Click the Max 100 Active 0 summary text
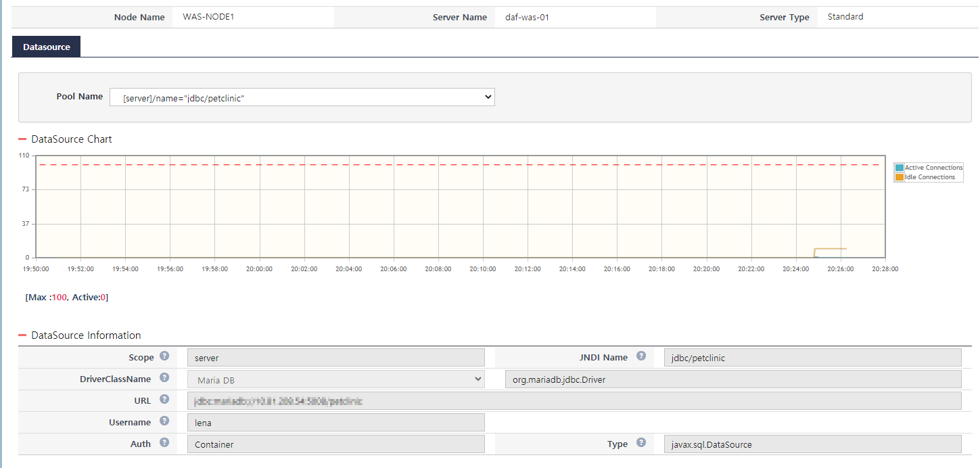 (66, 297)
